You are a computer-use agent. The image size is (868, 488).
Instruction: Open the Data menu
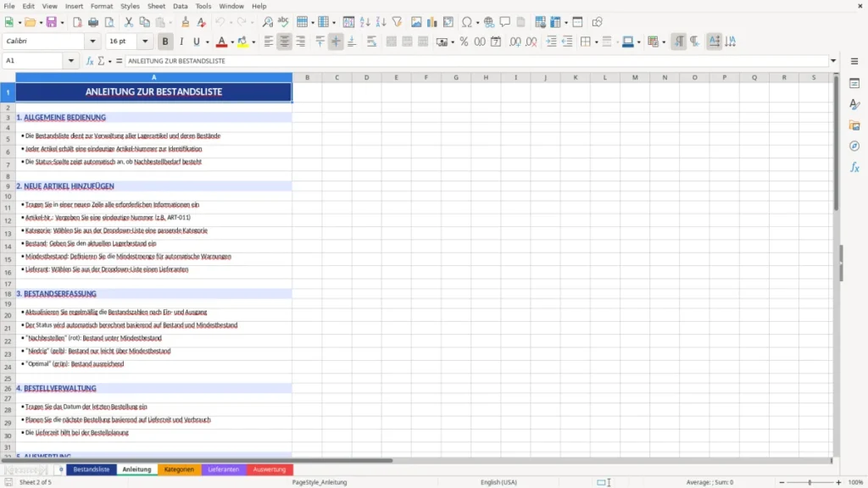point(181,6)
